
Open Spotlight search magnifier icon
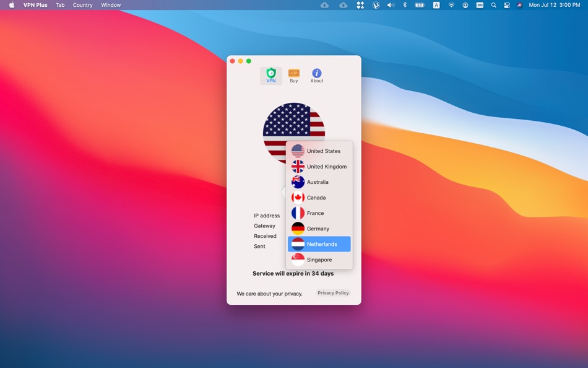click(x=493, y=5)
